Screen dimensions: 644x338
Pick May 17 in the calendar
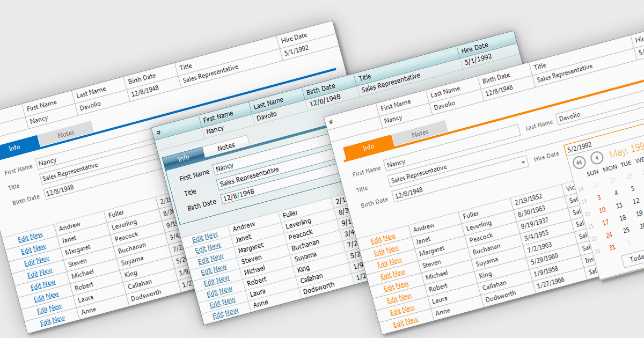pos(605,222)
